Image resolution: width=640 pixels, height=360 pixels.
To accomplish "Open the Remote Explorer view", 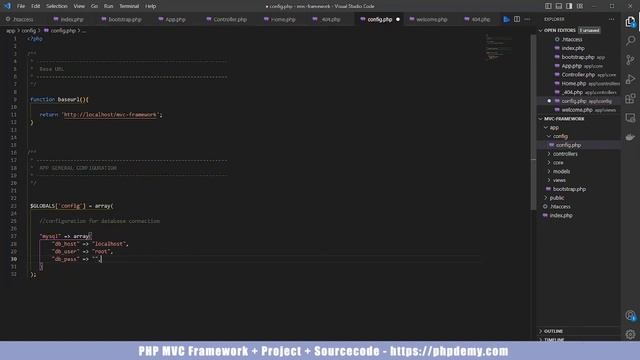I will [630, 118].
